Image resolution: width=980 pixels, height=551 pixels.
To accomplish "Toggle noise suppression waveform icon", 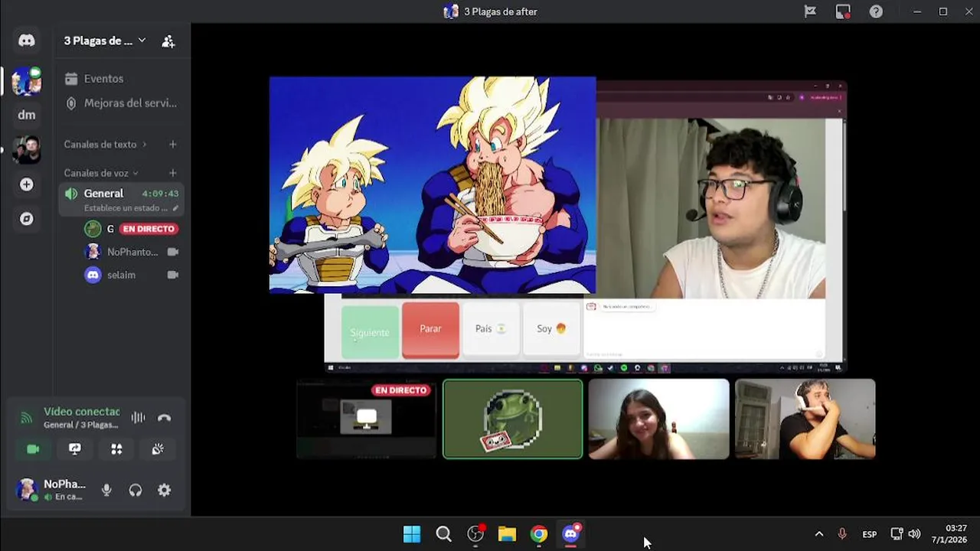I will click(x=138, y=418).
